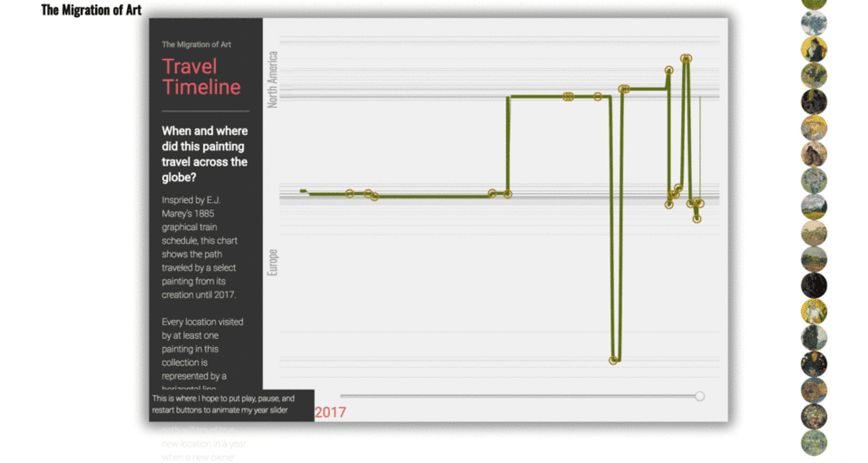
Task: Select the bottom-most painting thumbnail in the column
Action: (814, 443)
